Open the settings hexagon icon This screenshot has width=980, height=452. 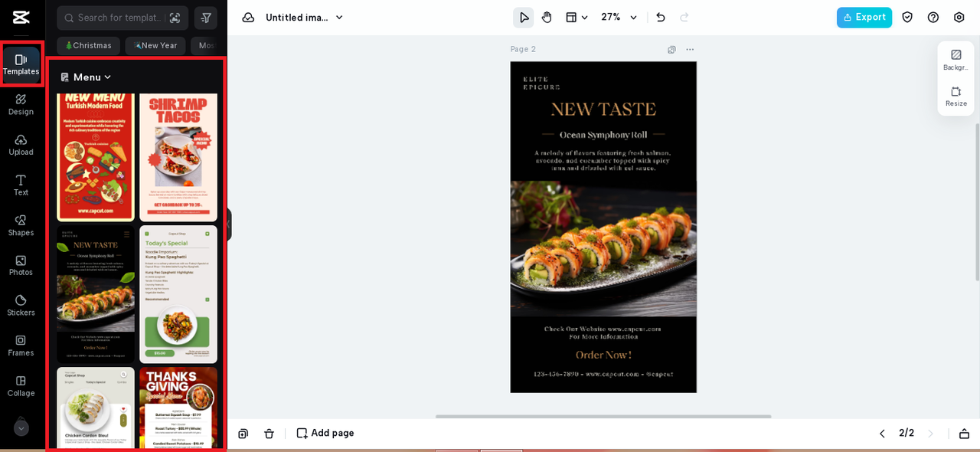click(x=959, y=18)
